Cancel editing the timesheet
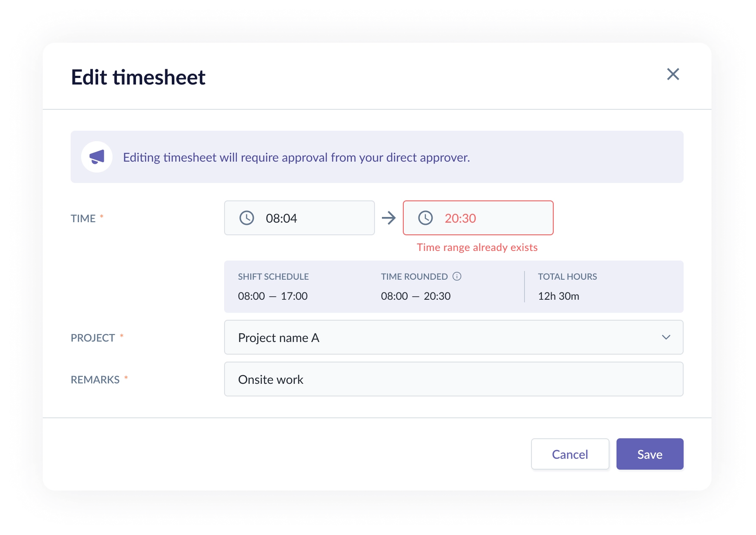 570,454
